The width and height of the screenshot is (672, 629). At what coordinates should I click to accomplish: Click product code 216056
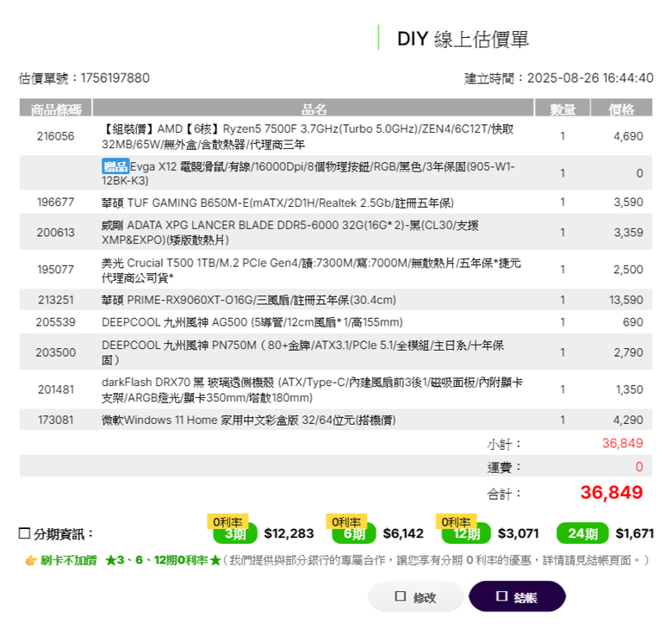coord(56,136)
